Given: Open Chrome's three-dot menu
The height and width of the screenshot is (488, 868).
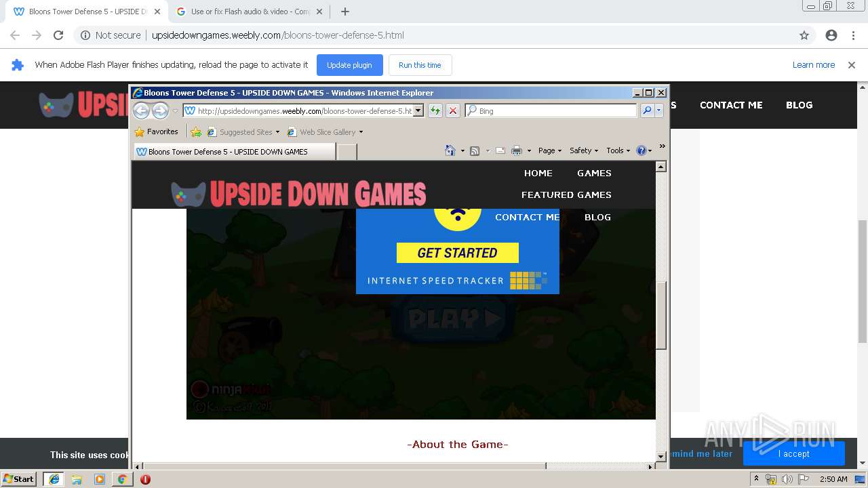Looking at the screenshot, I should [x=853, y=35].
